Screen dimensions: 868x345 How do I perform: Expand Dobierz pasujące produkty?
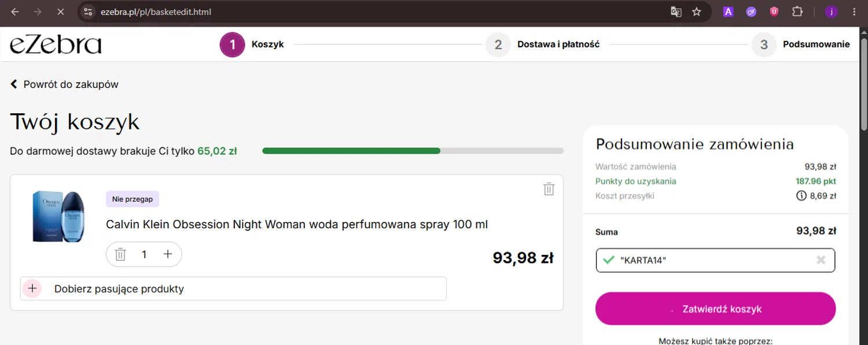[x=233, y=288]
